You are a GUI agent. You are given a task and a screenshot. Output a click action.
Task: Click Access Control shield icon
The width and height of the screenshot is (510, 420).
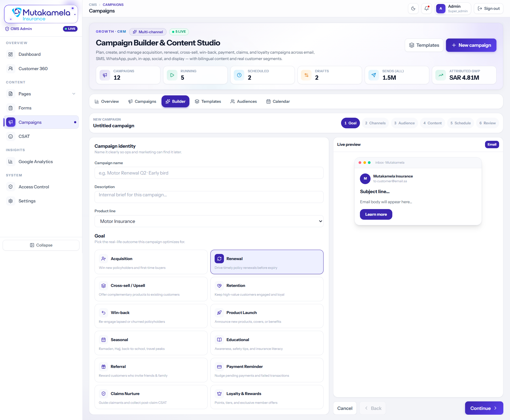click(11, 187)
